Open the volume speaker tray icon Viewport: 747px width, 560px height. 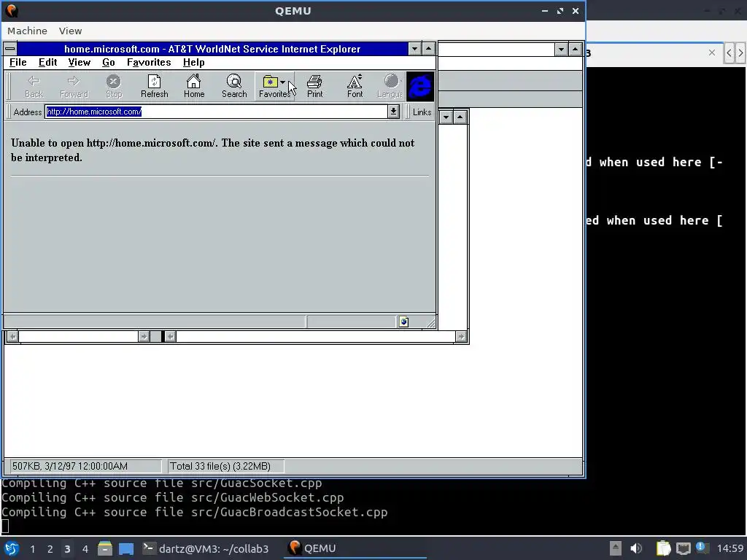636,548
